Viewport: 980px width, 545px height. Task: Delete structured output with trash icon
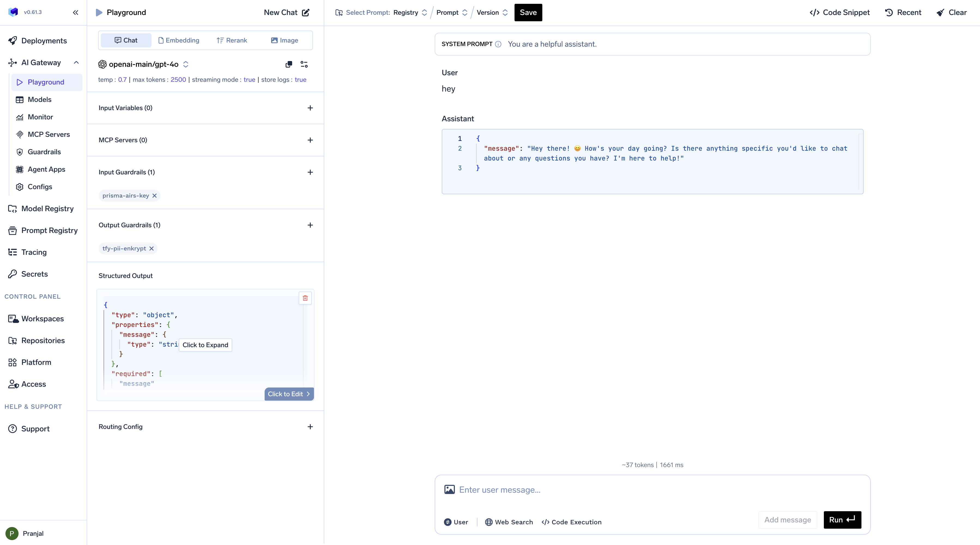click(x=305, y=298)
